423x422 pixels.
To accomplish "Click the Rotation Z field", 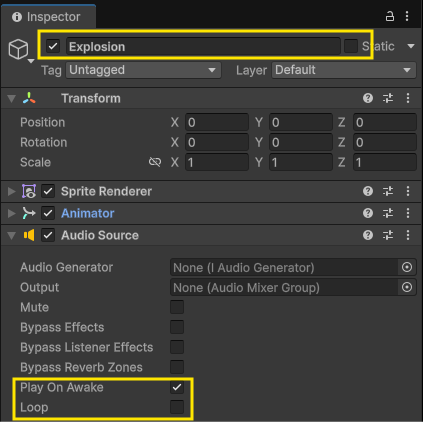I will click(x=385, y=142).
